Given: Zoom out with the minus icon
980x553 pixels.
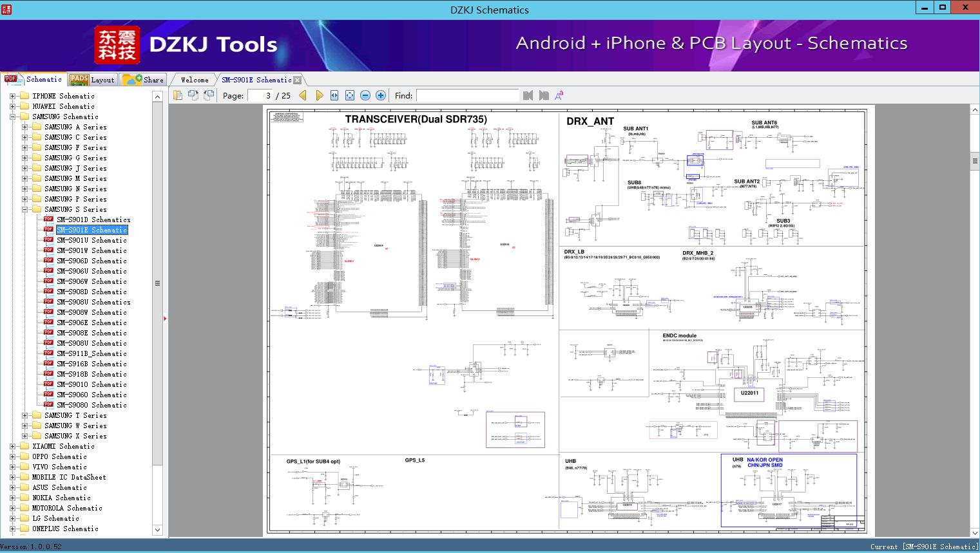Looking at the screenshot, I should (x=365, y=95).
